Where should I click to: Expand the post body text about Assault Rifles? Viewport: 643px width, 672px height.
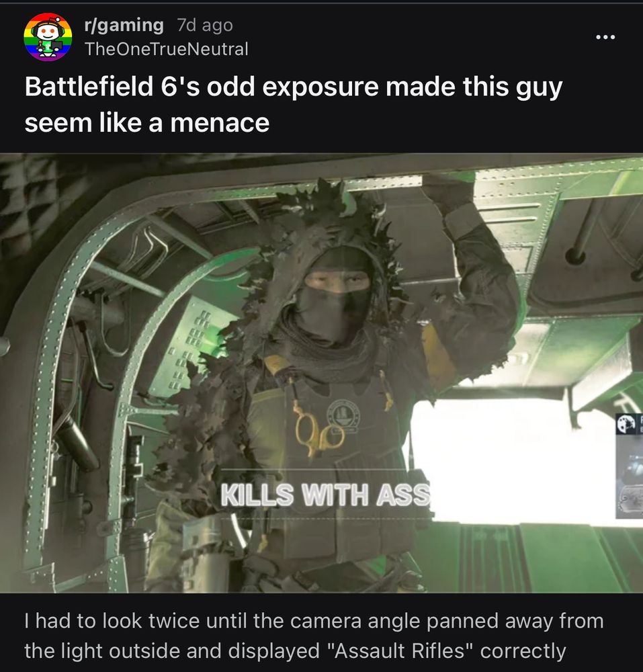(x=314, y=636)
